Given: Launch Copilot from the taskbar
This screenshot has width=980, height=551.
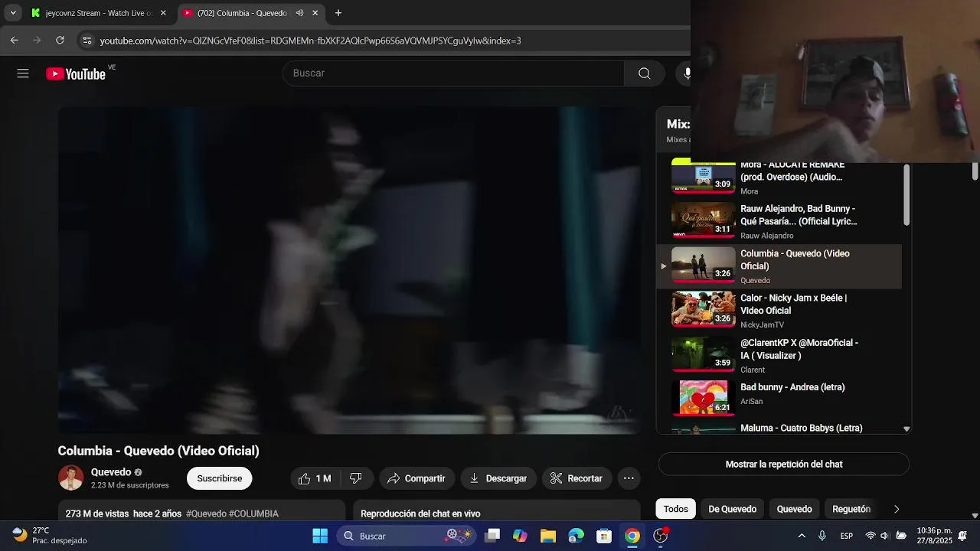Looking at the screenshot, I should click(x=520, y=536).
